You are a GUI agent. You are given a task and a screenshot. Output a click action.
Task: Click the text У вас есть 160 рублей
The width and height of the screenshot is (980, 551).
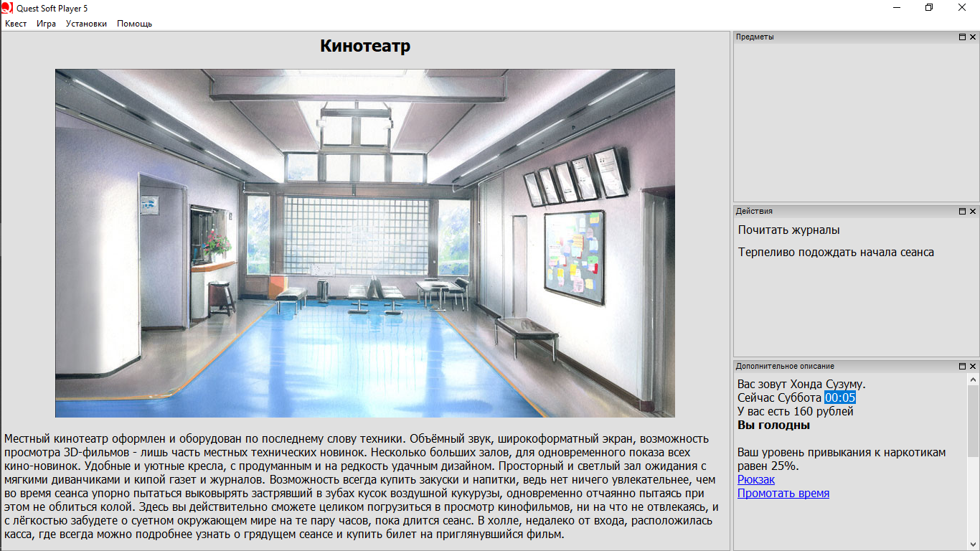tap(796, 411)
